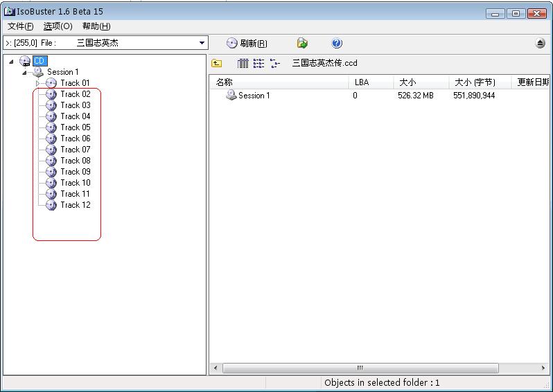Select Track 07 in the tree
This screenshot has width=553, height=392.
coord(75,150)
